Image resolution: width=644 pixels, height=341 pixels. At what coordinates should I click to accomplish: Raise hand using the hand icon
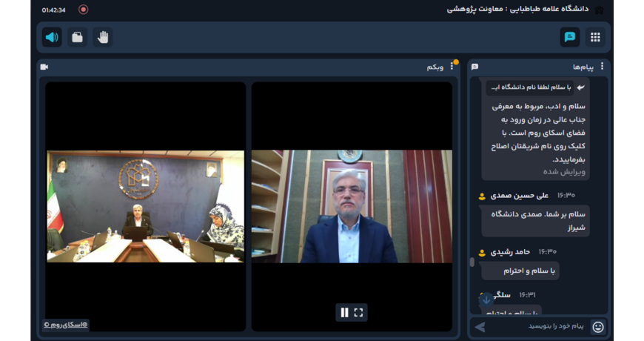103,37
